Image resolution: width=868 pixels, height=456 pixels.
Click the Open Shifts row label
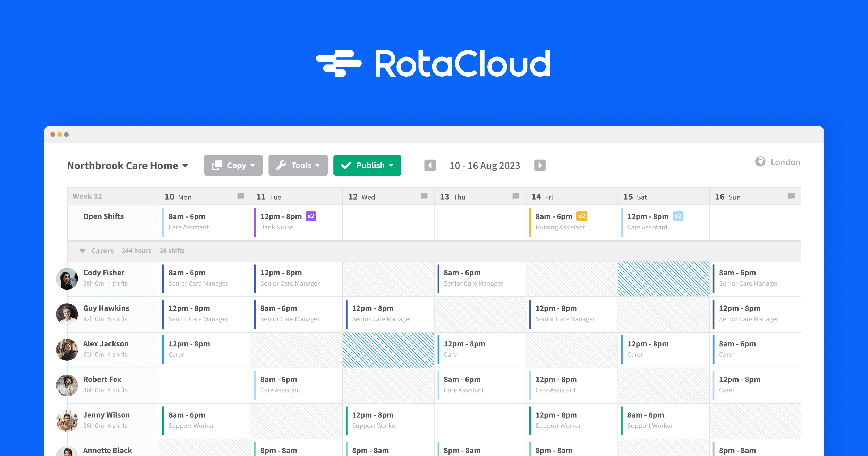pyautogui.click(x=103, y=216)
